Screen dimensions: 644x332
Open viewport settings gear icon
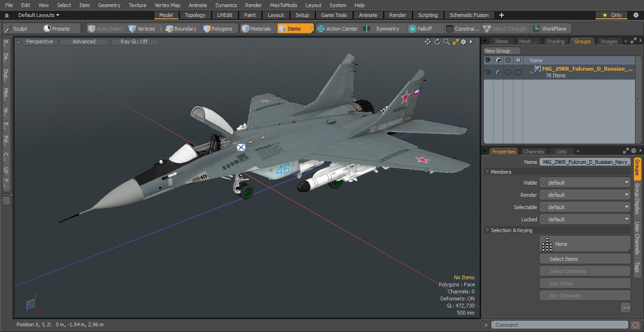[x=463, y=42]
